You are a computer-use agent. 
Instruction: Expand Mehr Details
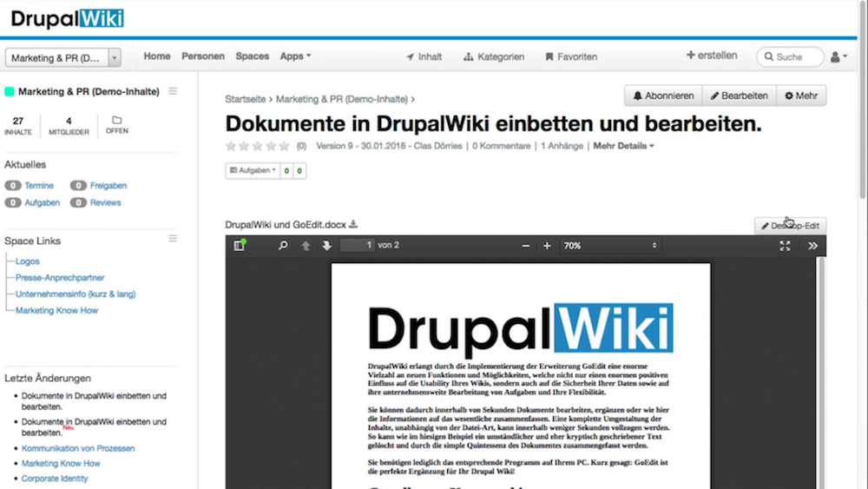coord(623,146)
